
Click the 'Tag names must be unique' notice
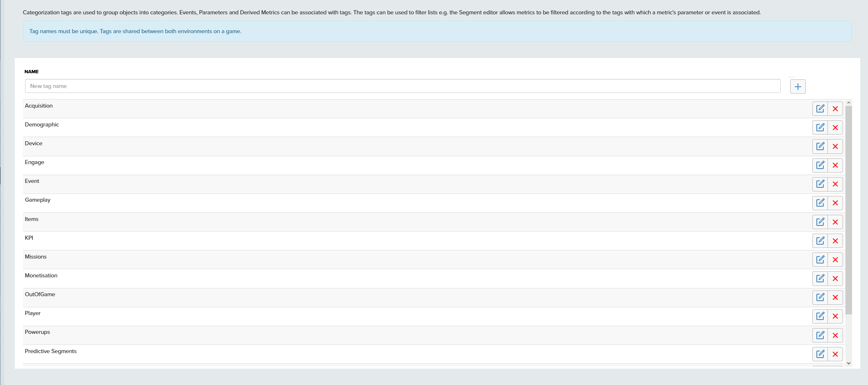pyautogui.click(x=437, y=31)
